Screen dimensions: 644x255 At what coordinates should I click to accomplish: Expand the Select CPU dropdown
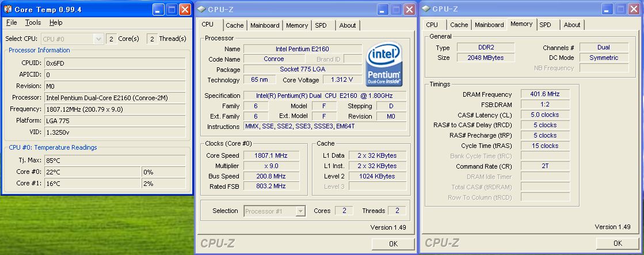[98, 39]
